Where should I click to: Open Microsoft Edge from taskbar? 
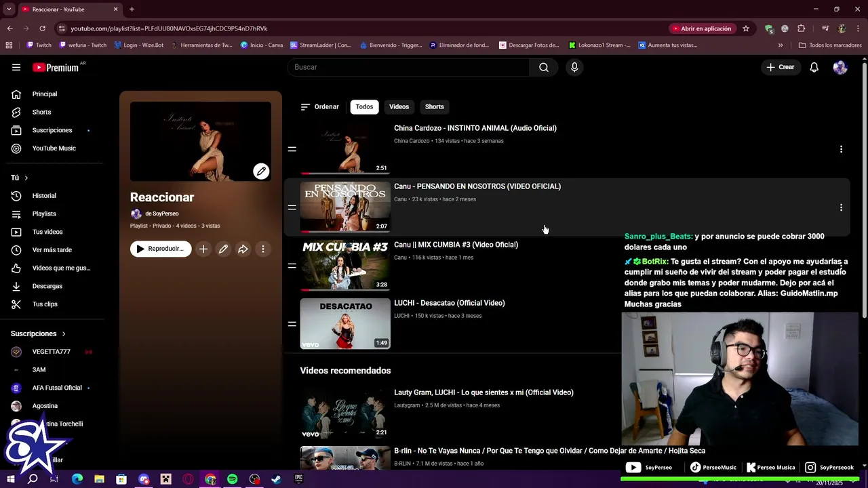(x=77, y=479)
